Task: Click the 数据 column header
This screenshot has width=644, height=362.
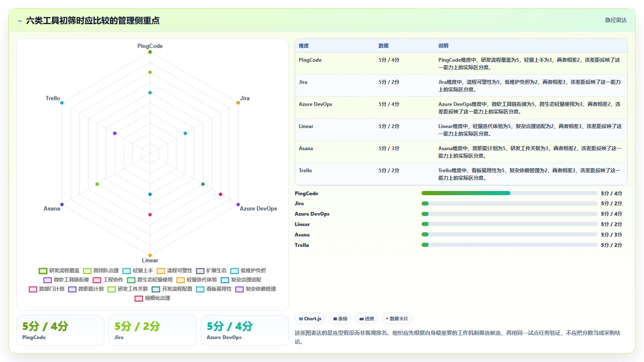Action: coord(384,46)
